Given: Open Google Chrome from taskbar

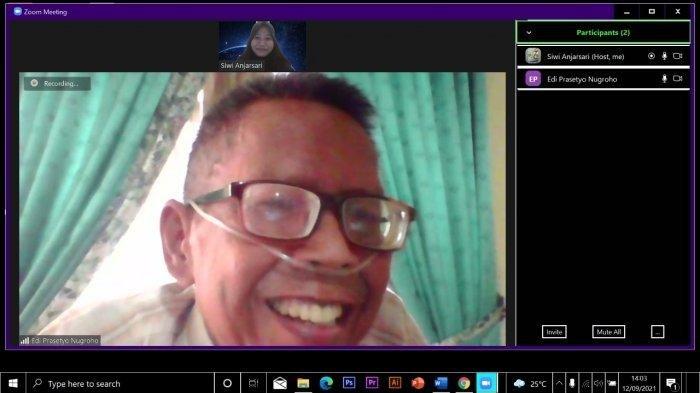Looking at the screenshot, I should [464, 383].
